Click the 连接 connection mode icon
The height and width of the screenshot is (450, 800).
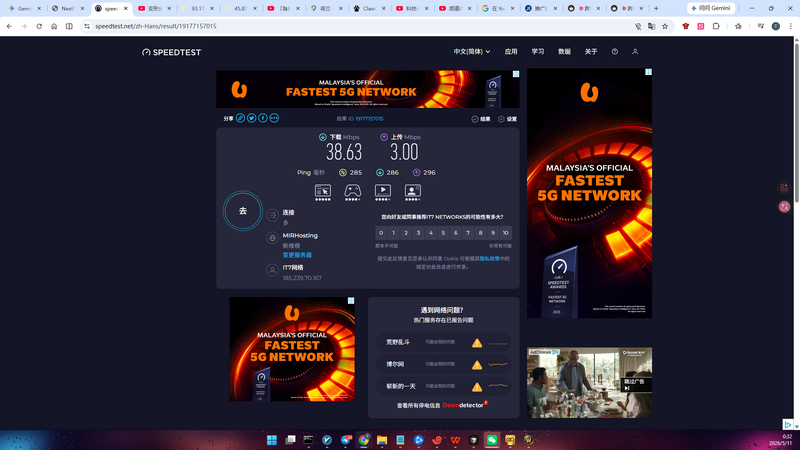tap(272, 215)
